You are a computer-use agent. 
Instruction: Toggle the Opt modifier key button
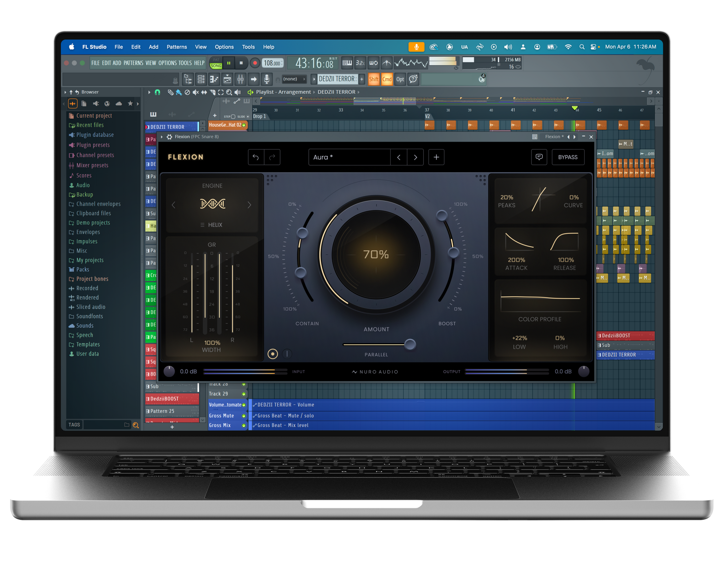[x=400, y=79]
